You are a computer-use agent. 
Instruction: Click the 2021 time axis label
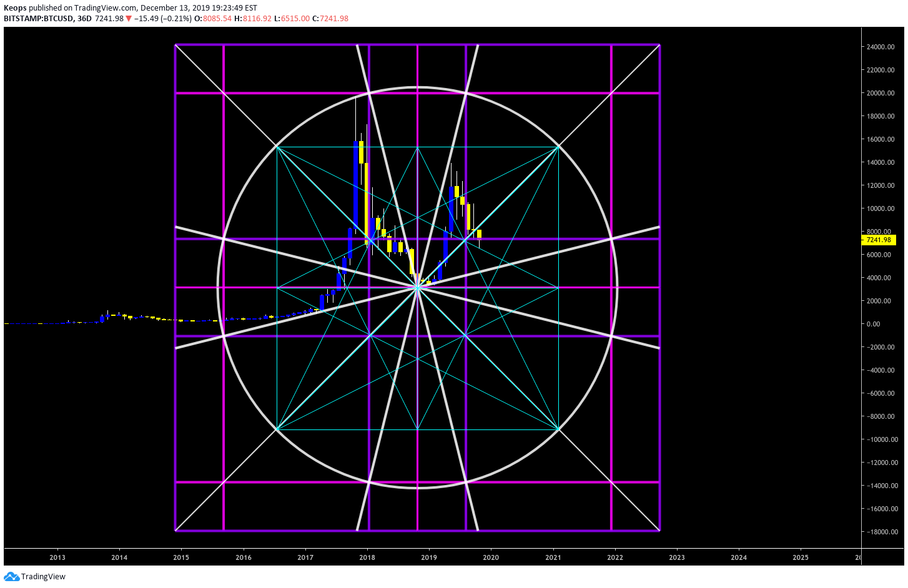(x=553, y=557)
